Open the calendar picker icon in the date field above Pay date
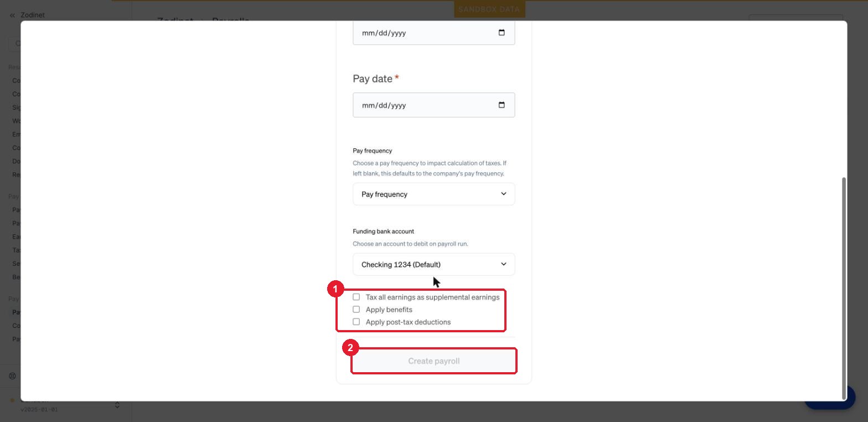Screen dimensions: 868x422 [502, 33]
